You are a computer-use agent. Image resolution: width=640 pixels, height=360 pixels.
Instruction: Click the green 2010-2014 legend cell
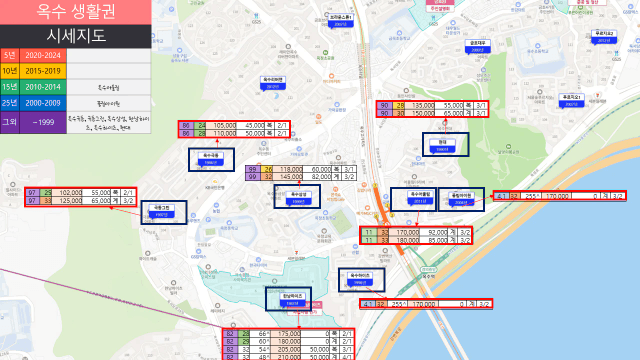pos(43,87)
